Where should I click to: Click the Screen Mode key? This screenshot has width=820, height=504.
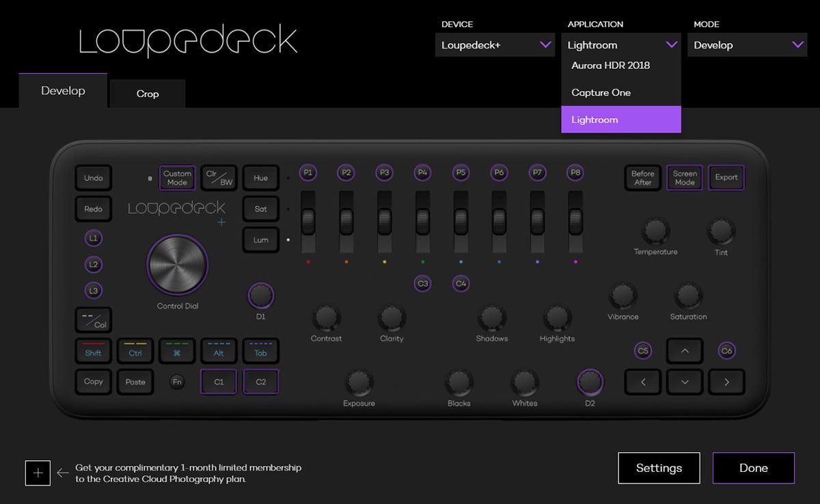[685, 178]
